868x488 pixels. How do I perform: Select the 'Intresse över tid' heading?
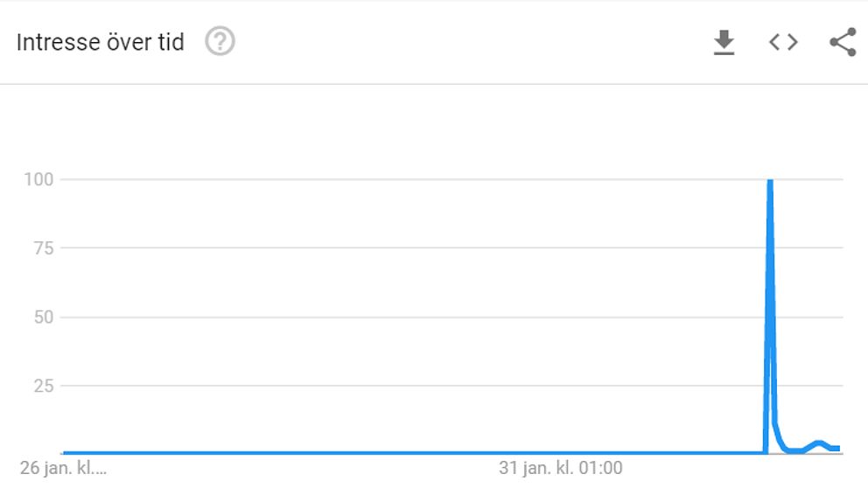click(101, 42)
